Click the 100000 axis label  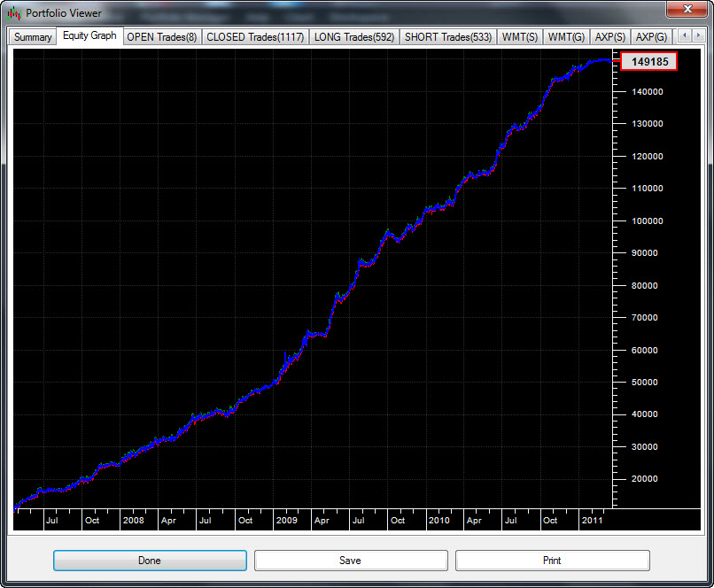(647, 220)
